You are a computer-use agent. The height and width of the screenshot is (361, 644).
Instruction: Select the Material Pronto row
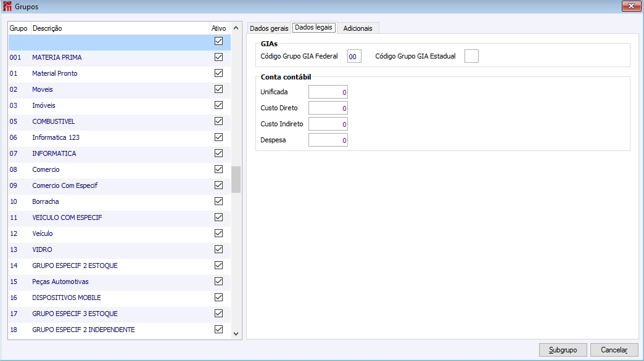click(x=120, y=73)
